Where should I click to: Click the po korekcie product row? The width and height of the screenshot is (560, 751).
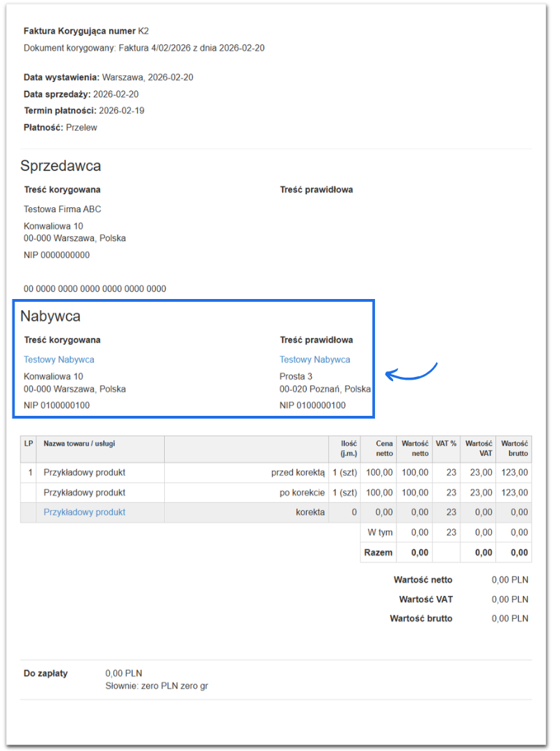(x=276, y=493)
